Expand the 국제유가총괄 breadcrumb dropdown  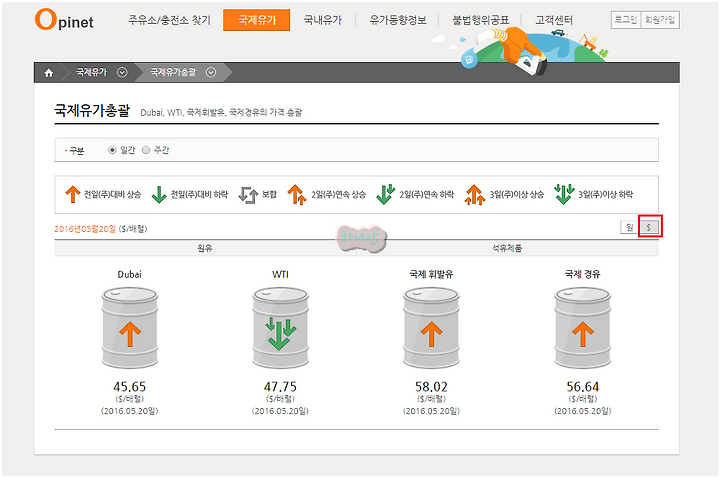(211, 72)
